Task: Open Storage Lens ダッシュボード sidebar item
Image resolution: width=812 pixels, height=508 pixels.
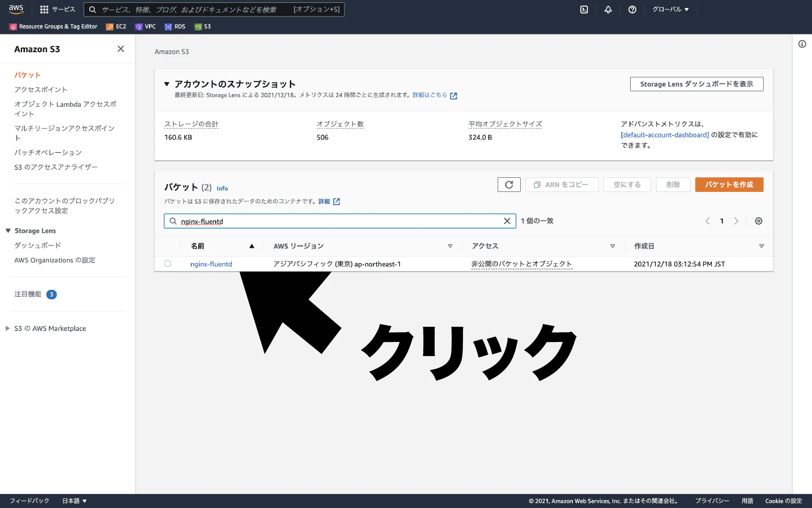Action: 38,246
